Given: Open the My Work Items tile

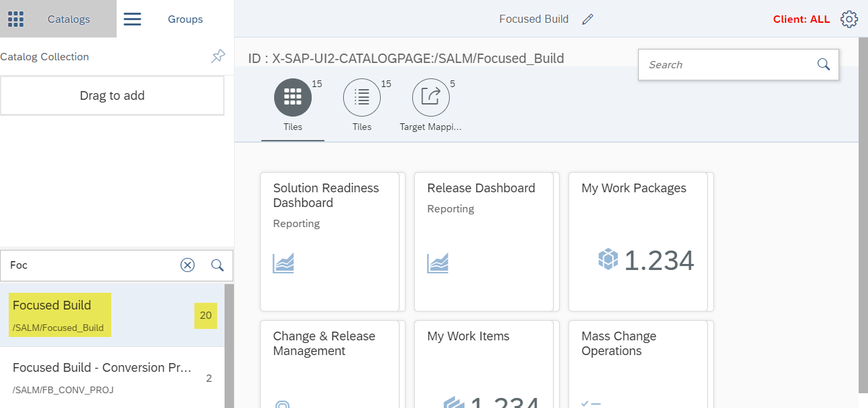Looking at the screenshot, I should pos(484,364).
